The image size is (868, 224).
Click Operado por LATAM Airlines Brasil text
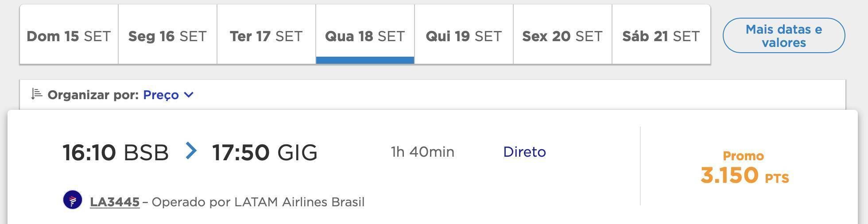click(258, 202)
